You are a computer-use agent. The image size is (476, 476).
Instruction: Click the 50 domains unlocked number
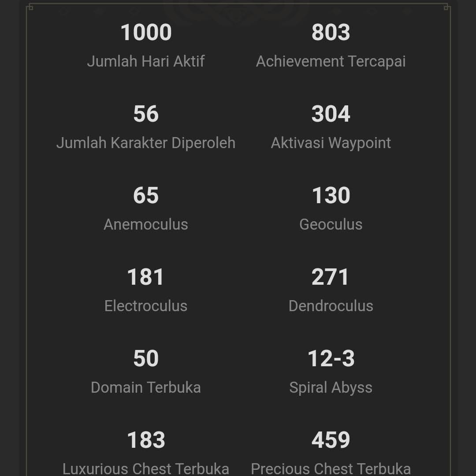point(146,359)
